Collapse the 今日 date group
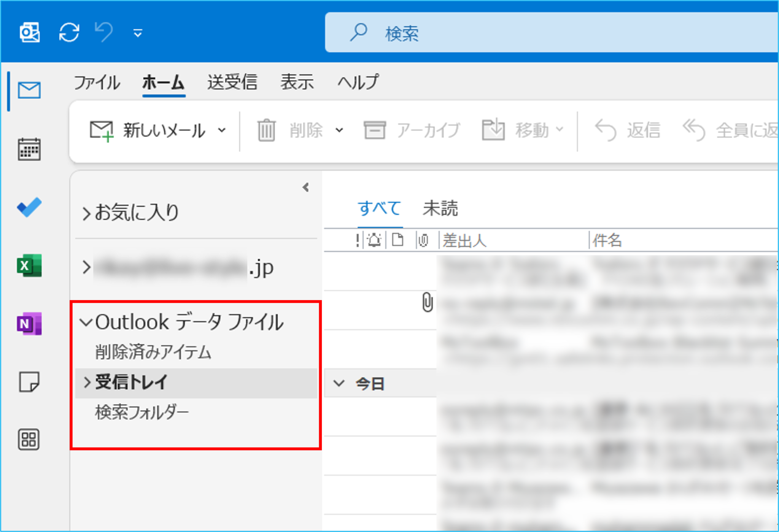779x532 pixels. (339, 383)
